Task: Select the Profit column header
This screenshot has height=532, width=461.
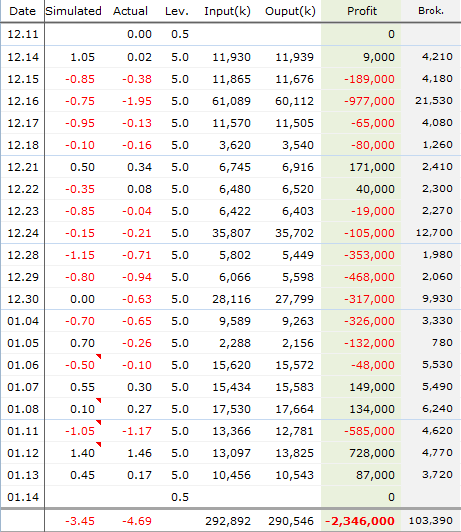Action: [361, 11]
